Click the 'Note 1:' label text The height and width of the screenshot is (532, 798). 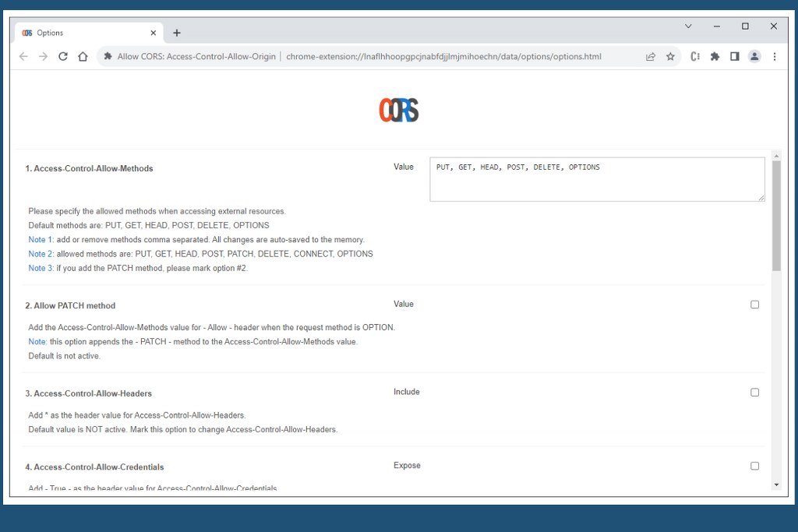(41, 240)
